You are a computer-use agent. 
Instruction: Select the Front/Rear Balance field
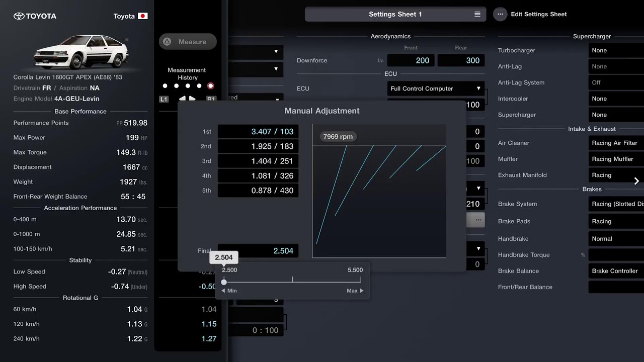616,287
